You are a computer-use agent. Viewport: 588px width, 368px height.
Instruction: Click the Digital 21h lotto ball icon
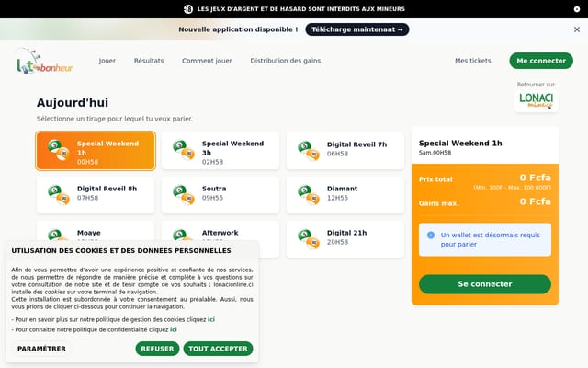click(x=309, y=239)
